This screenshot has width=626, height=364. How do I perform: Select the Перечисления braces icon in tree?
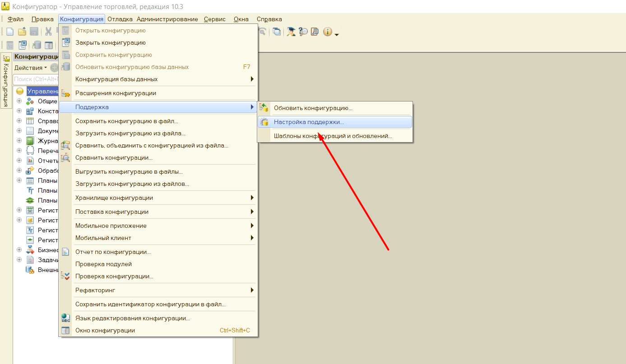click(x=30, y=151)
